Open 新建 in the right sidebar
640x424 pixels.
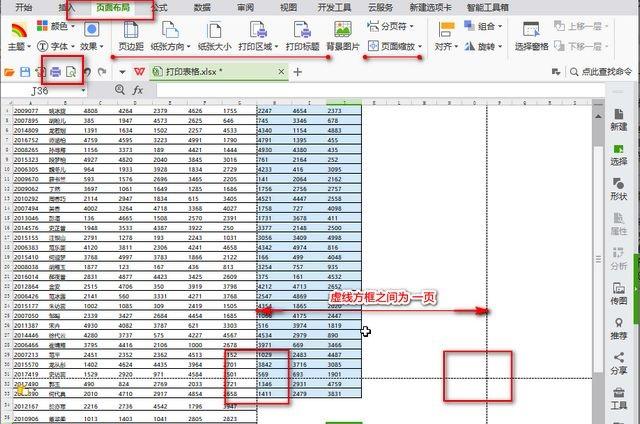619,118
